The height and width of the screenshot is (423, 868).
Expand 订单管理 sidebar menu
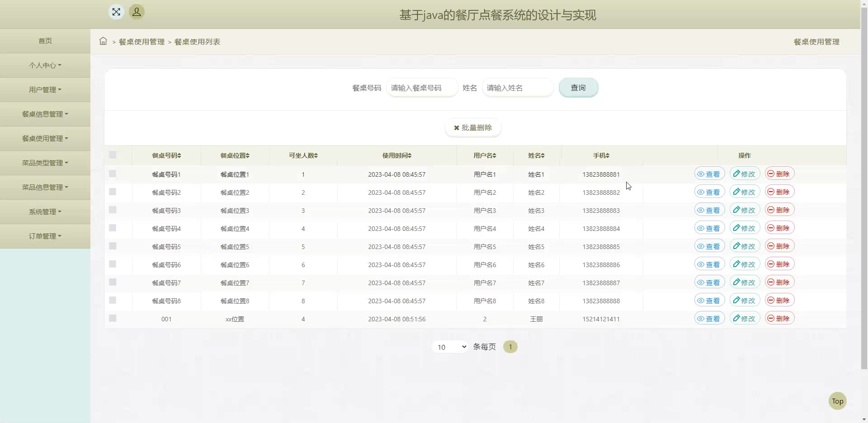tap(45, 236)
